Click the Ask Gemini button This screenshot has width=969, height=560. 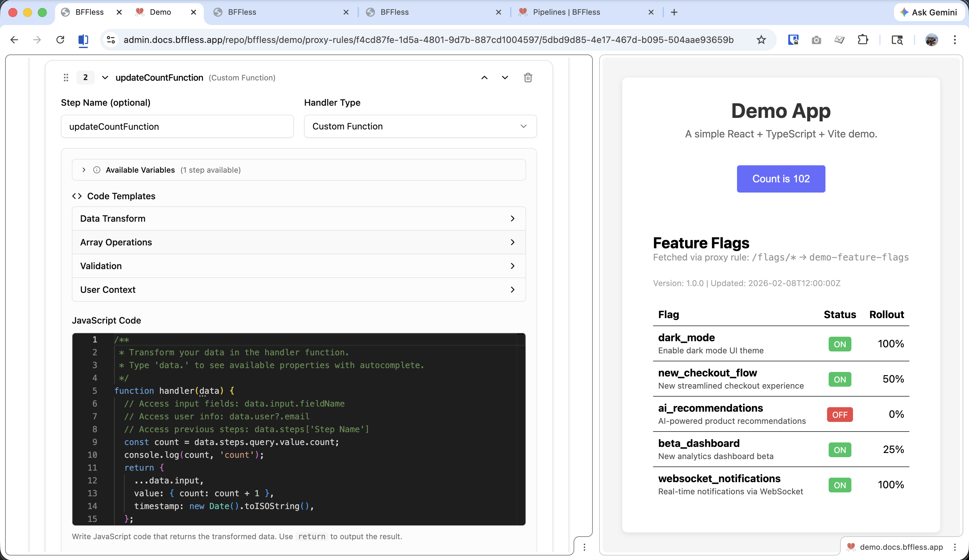929,12
